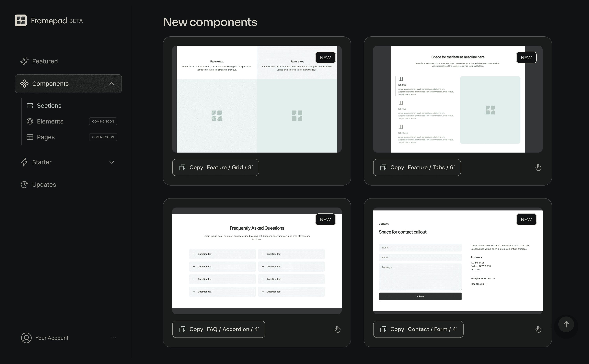Click the hand pointer icon beside 'Feature / Tabs / 6'
This screenshot has width=589, height=364.
point(538,167)
